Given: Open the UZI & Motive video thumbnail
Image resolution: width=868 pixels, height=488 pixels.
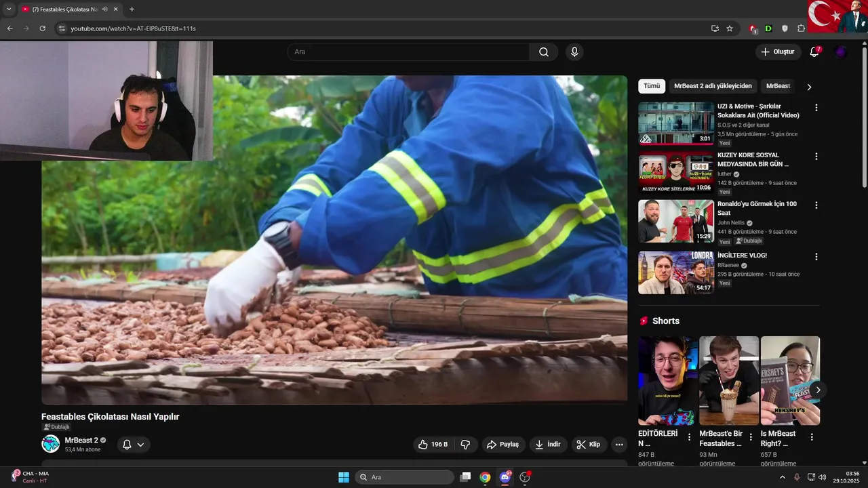Looking at the screenshot, I should pyautogui.click(x=676, y=123).
